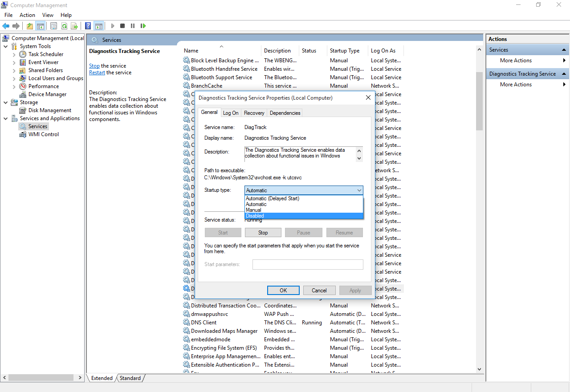The width and height of the screenshot is (570, 392).
Task: Select the WMI Control icon in the tree
Action: 23,134
